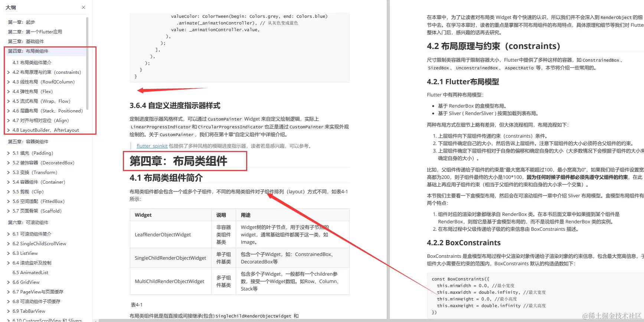Open outline item 5.4 容器组件 (Container)
This screenshot has height=322, width=644.
click(39, 182)
